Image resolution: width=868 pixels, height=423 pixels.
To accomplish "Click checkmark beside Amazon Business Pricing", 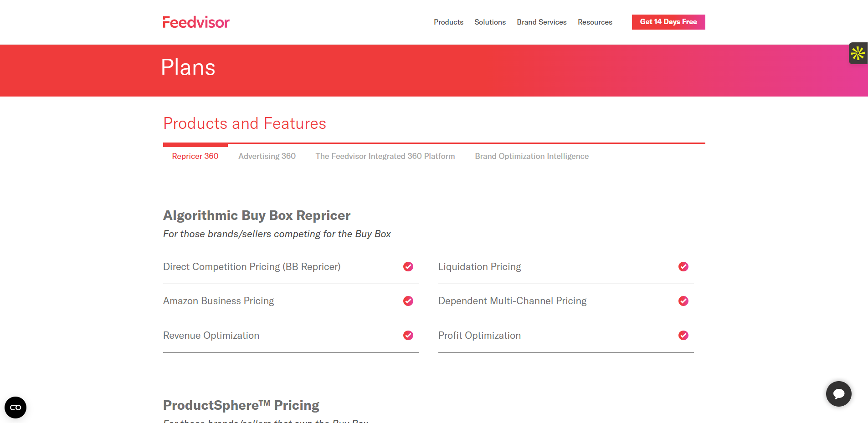I will coord(408,301).
